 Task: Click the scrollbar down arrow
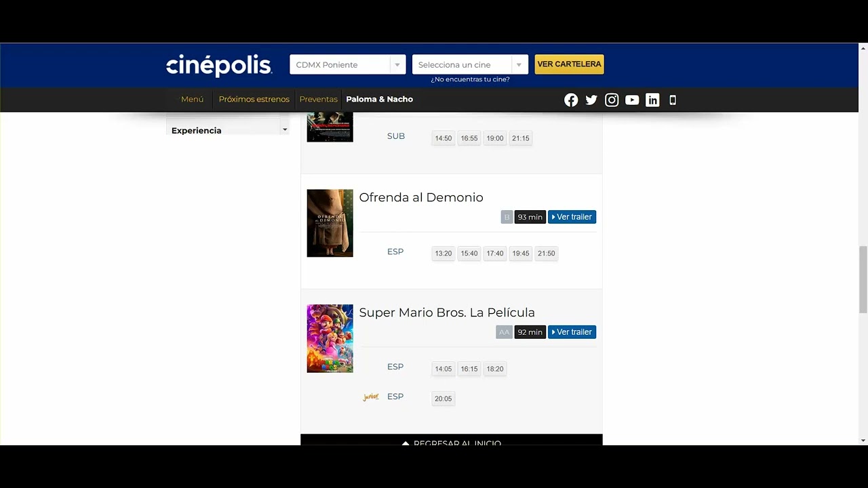click(x=863, y=441)
